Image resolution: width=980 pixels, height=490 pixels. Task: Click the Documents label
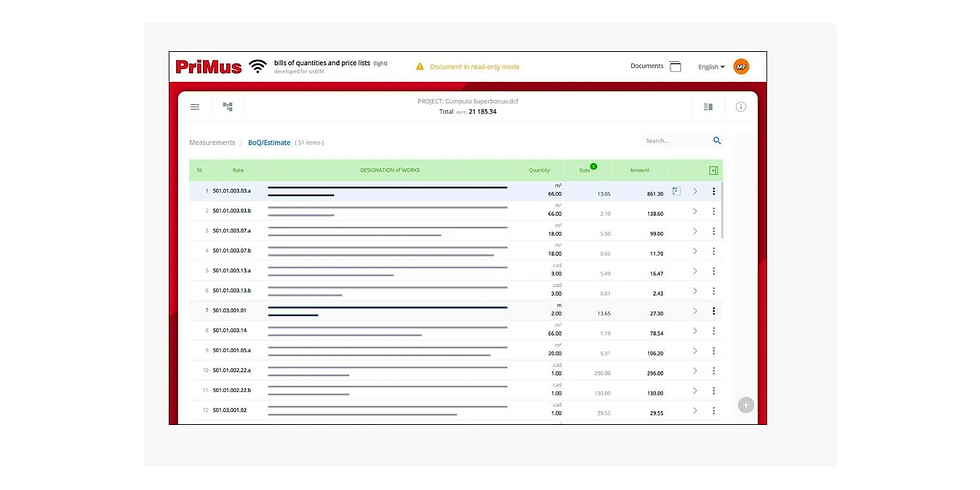click(x=647, y=66)
